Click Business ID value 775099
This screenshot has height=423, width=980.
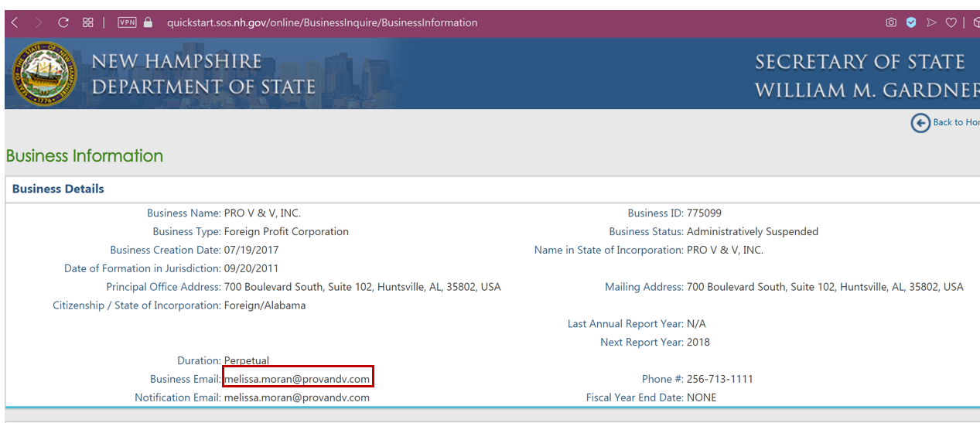[705, 213]
